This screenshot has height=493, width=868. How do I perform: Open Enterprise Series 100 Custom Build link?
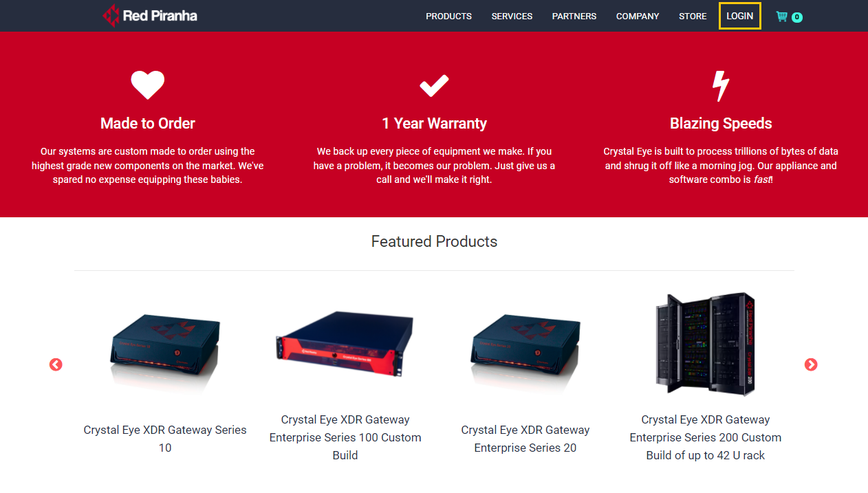click(x=345, y=437)
